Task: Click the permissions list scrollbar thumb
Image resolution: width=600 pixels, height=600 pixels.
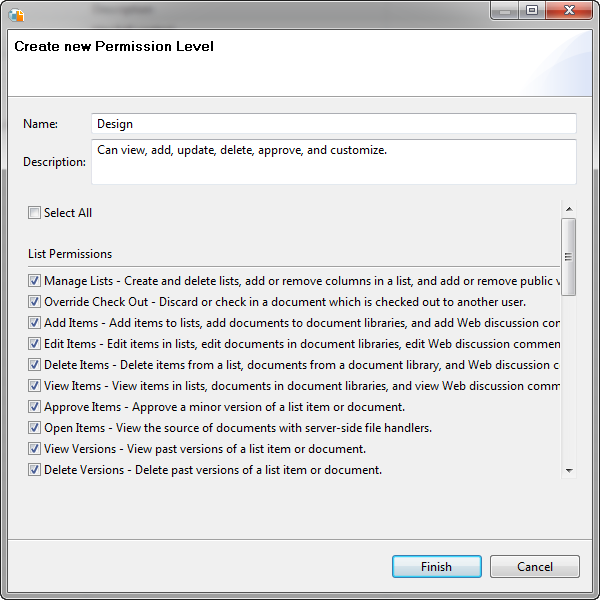Action: 568,256
